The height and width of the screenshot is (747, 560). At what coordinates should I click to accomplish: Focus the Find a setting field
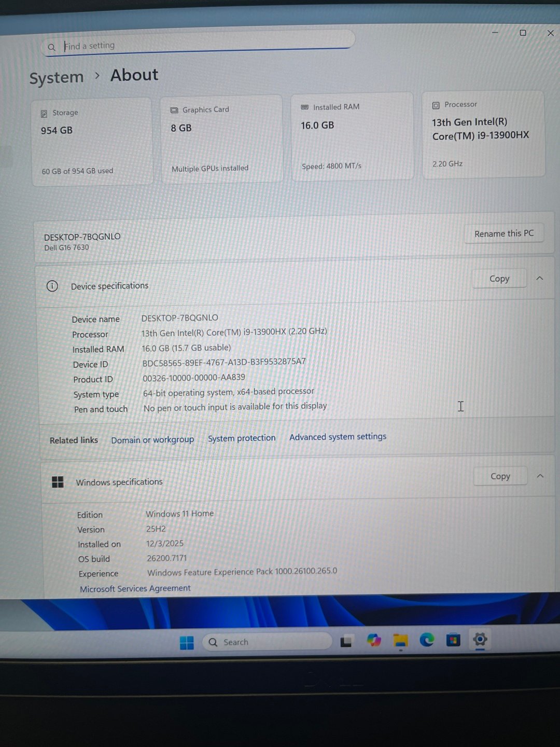point(197,43)
